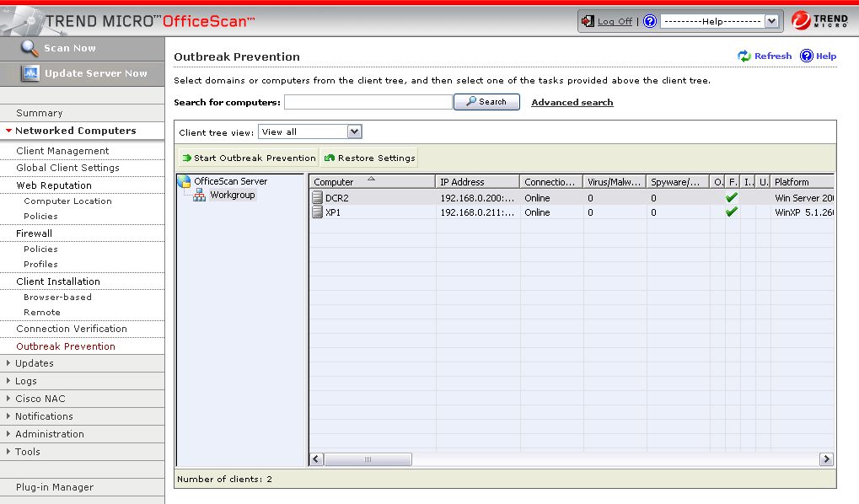Open Connection Verification

pos(72,329)
